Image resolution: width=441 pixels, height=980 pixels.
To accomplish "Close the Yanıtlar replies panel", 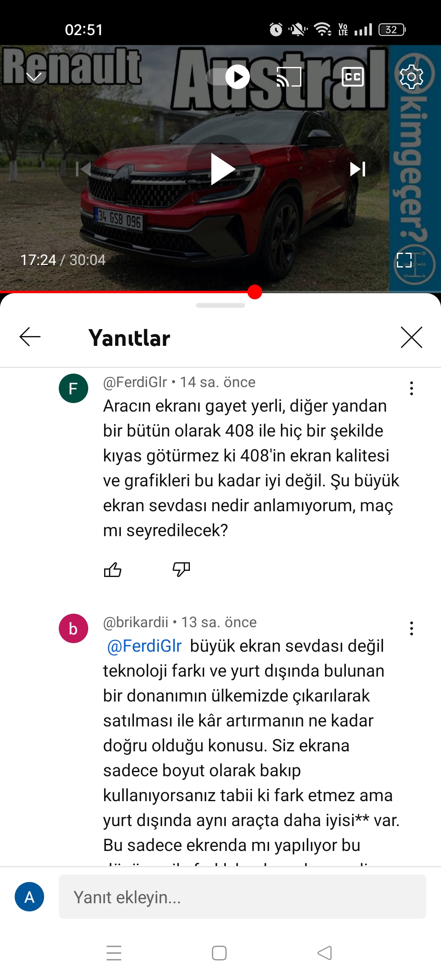I will pos(412,337).
